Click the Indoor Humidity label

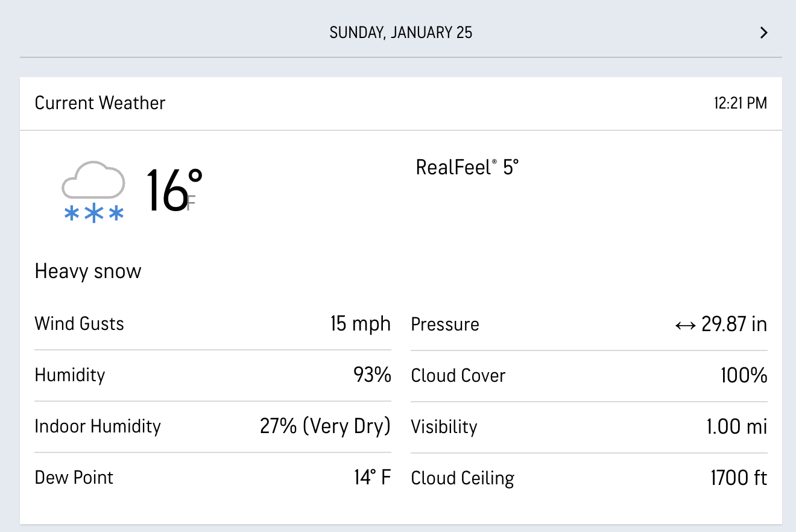coord(98,426)
